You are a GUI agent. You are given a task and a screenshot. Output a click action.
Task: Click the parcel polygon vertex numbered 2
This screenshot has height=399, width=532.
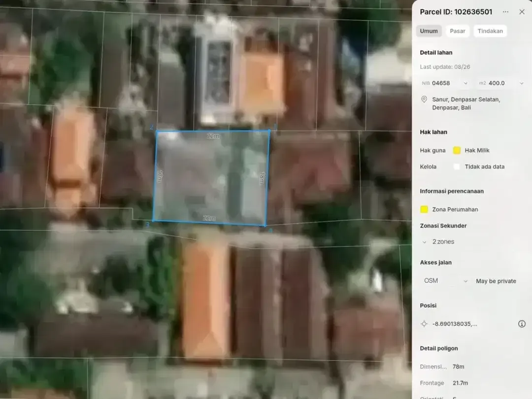click(157, 131)
